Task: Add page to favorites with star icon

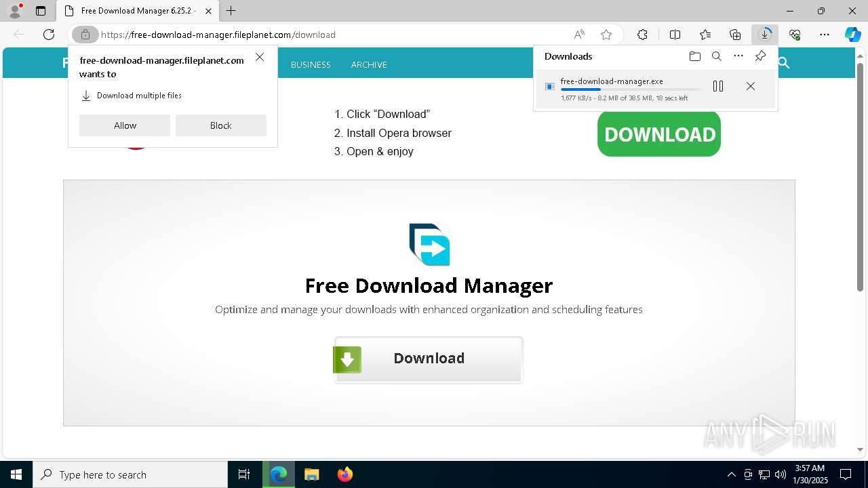Action: click(606, 35)
